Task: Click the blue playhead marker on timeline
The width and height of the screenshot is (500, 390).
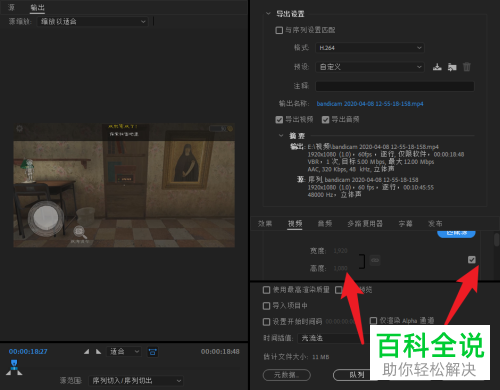Action: (x=14, y=366)
